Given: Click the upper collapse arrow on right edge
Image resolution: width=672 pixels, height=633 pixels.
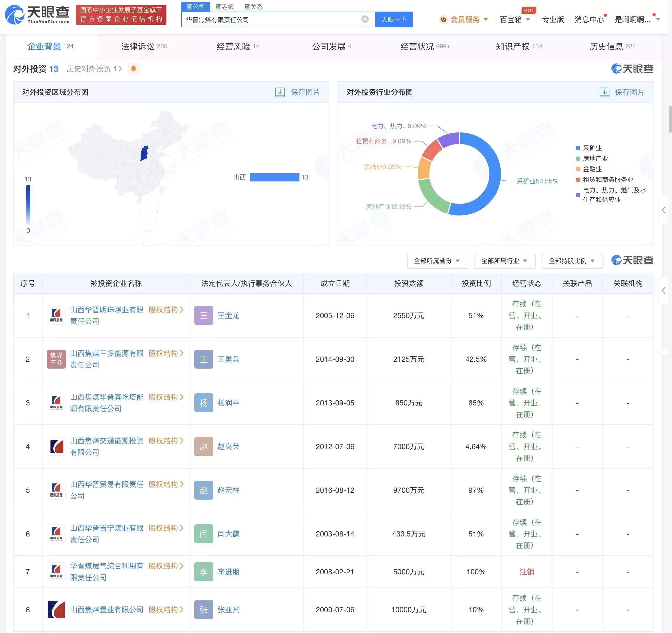Looking at the screenshot, I should coord(664,210).
